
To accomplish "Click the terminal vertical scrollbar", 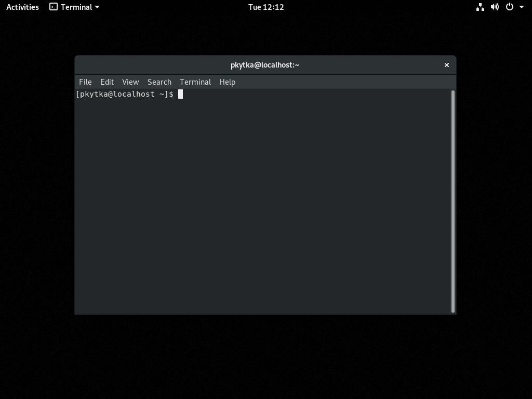I will pyautogui.click(x=453, y=202).
